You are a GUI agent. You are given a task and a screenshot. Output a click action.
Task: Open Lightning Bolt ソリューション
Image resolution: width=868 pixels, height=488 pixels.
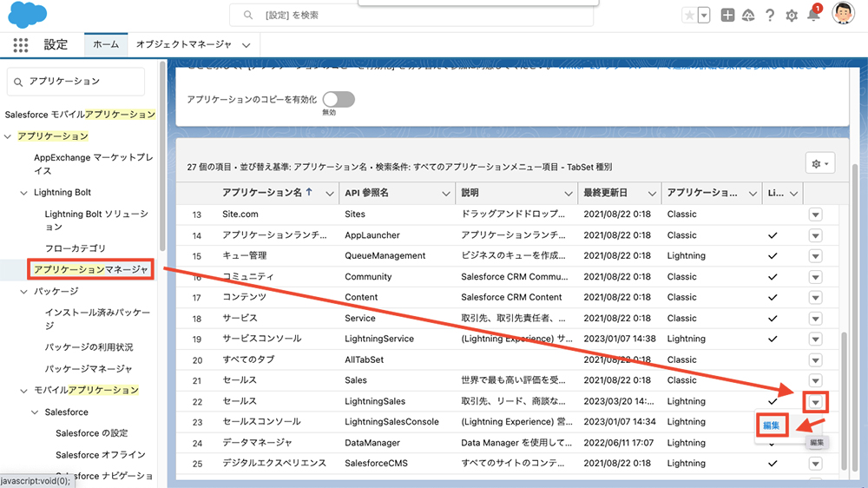click(x=96, y=220)
